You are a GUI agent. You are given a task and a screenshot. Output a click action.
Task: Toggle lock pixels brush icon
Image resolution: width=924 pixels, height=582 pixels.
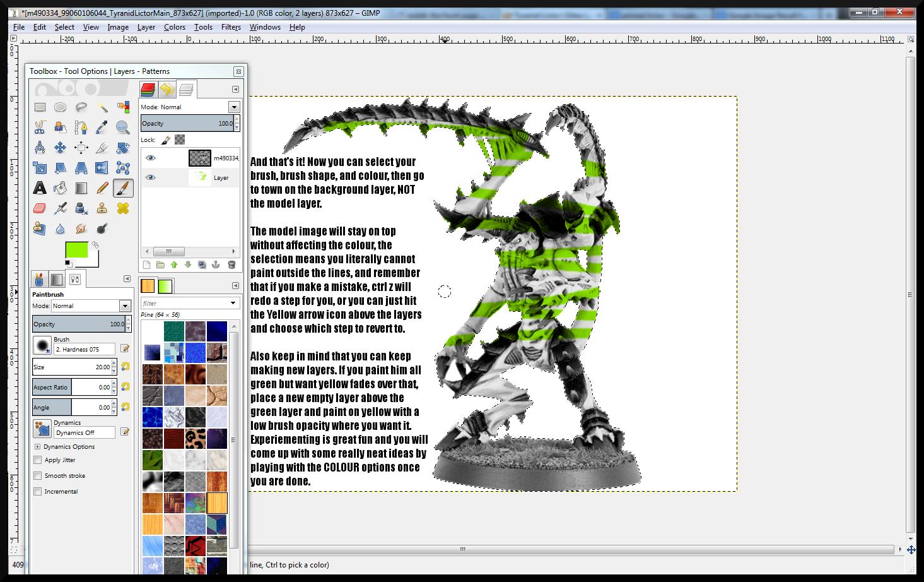click(166, 140)
